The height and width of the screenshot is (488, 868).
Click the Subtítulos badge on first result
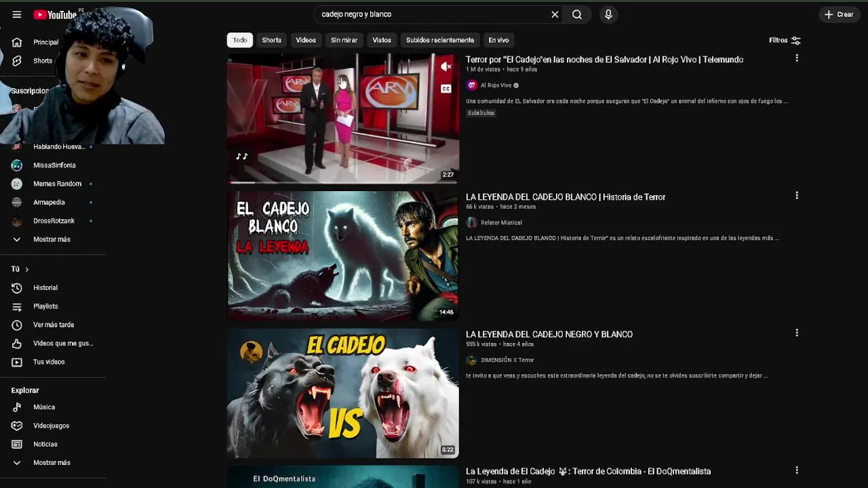pos(481,113)
